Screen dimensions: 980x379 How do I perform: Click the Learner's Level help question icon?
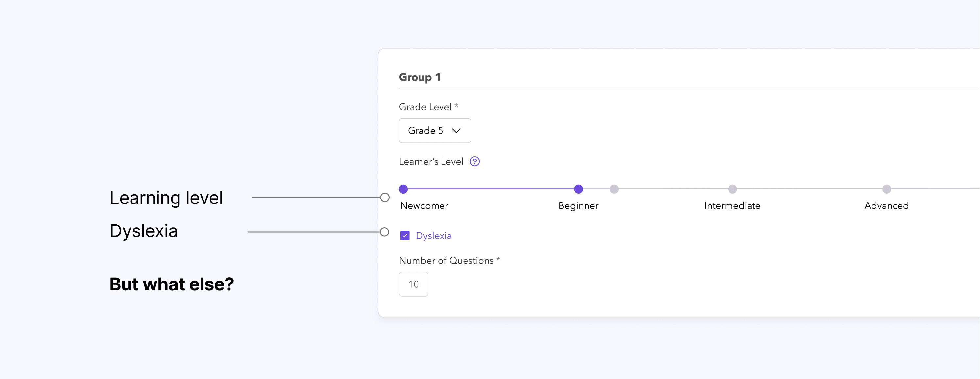click(x=474, y=161)
